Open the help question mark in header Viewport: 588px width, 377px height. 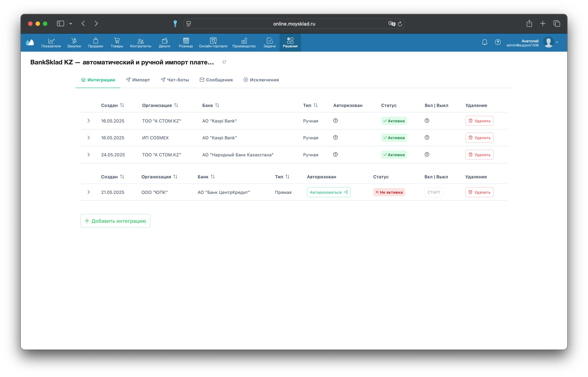coord(498,42)
